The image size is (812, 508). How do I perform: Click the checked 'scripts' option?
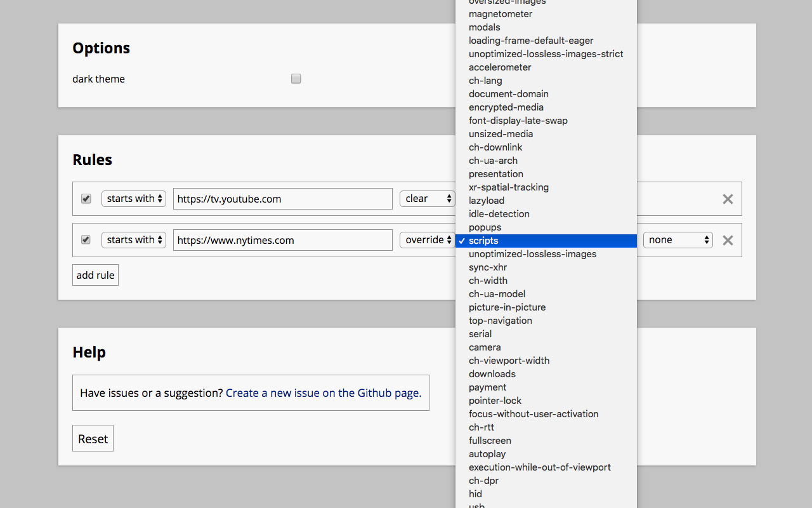click(x=482, y=241)
